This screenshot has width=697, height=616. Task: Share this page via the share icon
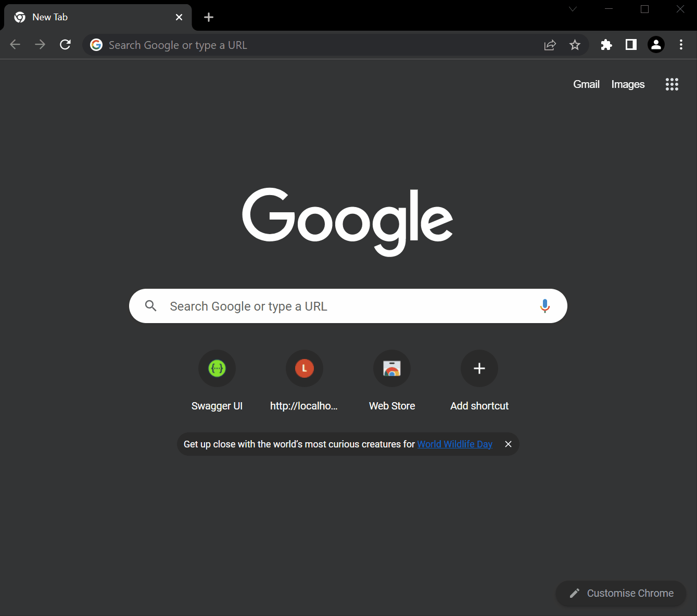[550, 45]
